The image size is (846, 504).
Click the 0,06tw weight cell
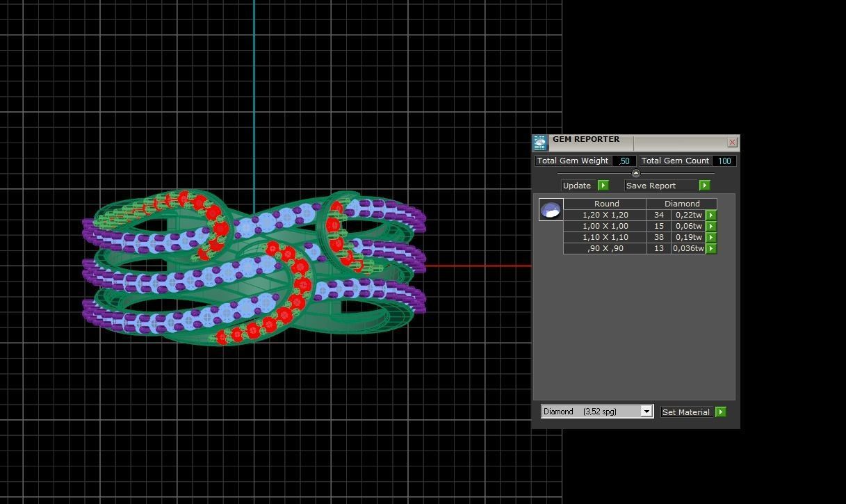(x=688, y=226)
